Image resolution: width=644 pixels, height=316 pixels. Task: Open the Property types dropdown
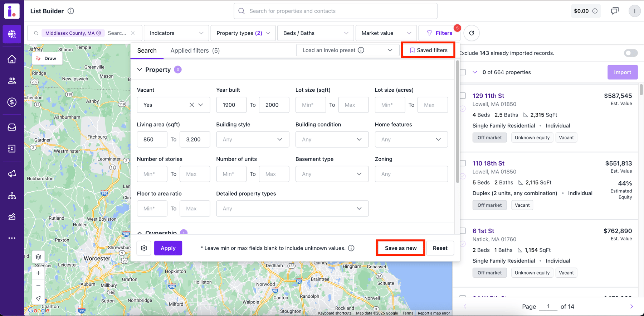[x=243, y=33]
